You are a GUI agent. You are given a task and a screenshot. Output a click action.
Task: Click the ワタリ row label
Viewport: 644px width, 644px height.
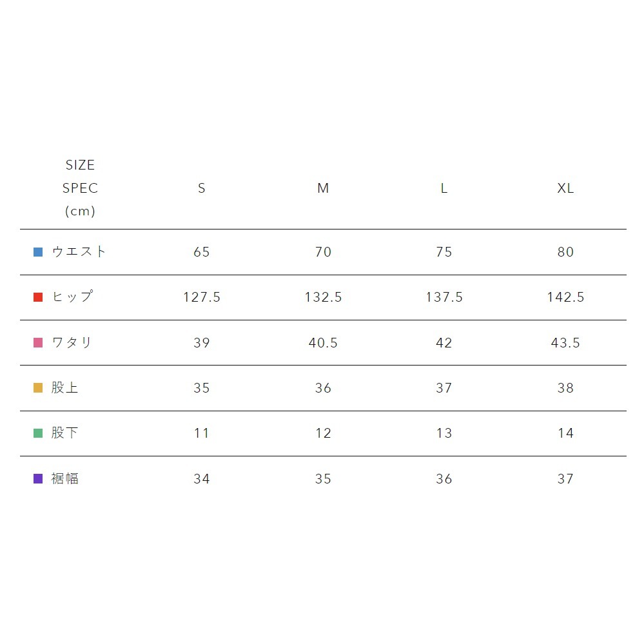[x=72, y=343]
